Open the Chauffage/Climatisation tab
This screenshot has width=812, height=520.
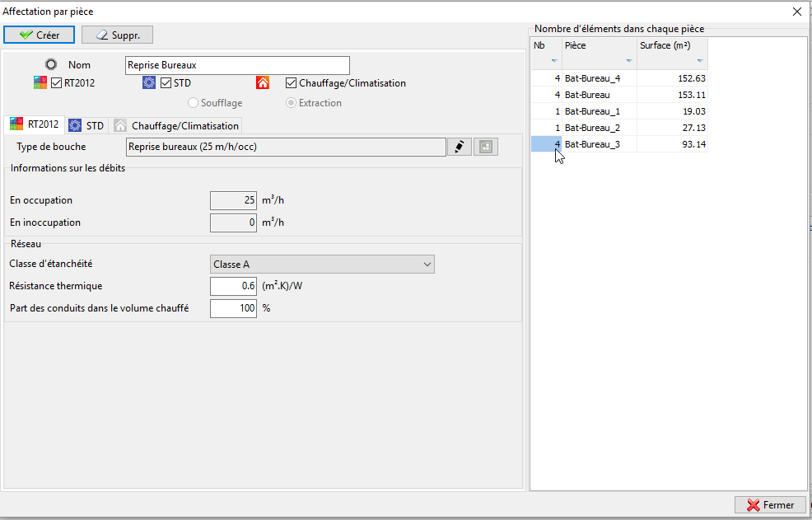click(x=176, y=125)
